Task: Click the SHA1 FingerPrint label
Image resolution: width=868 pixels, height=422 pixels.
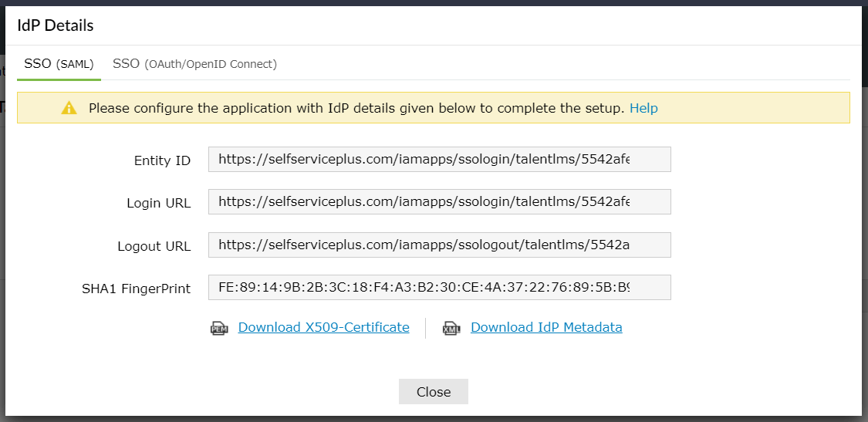Action: [x=136, y=289]
